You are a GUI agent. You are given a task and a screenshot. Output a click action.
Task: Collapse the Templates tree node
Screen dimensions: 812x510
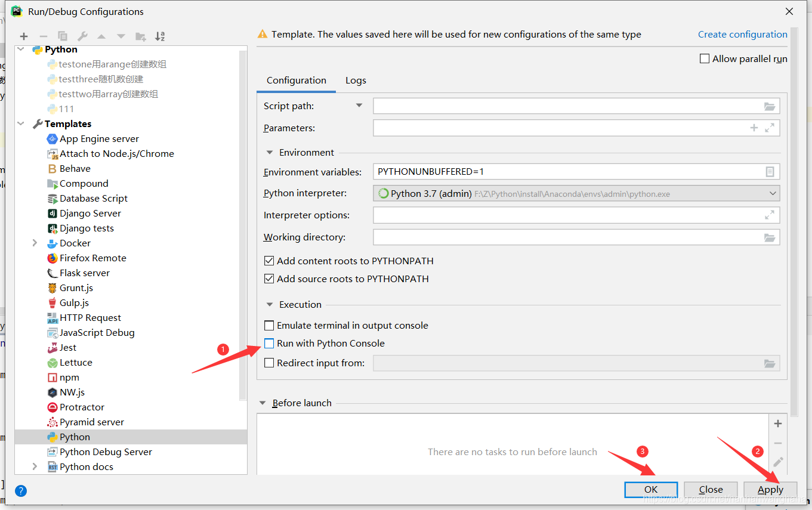click(22, 123)
